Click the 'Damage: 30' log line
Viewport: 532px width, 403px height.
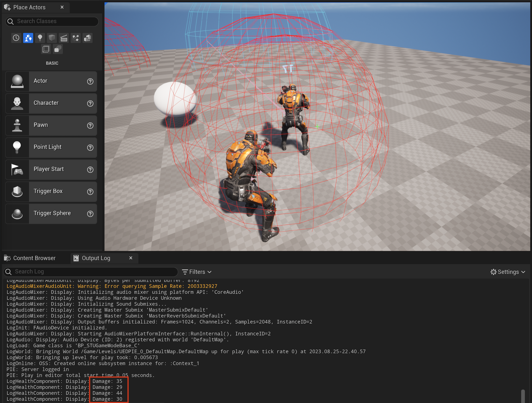[64, 399]
